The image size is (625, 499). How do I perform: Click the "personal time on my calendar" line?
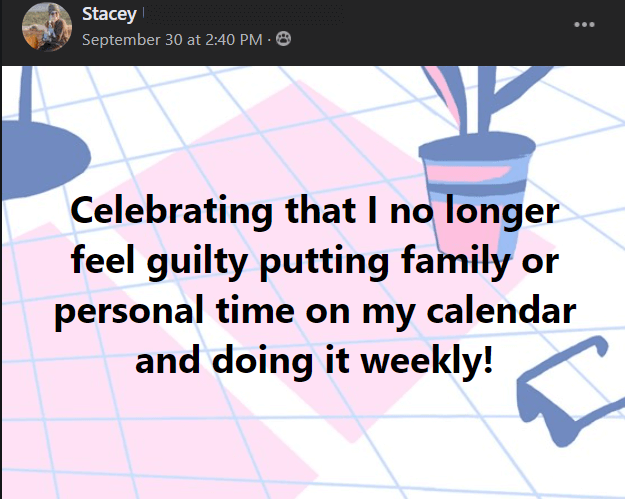tap(315, 311)
